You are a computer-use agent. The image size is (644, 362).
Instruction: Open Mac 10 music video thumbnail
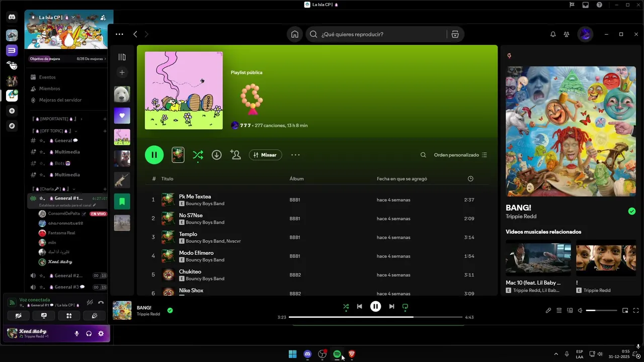[x=538, y=258]
